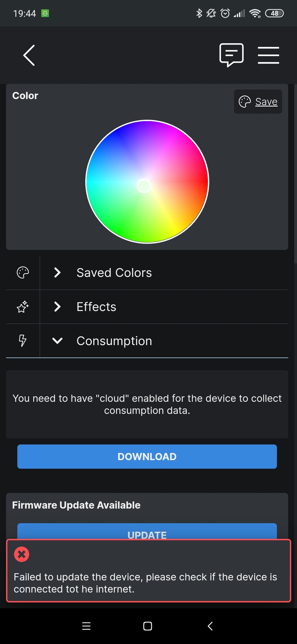Collapse the Consumption section chevron
The image size is (297, 644).
[57, 341]
